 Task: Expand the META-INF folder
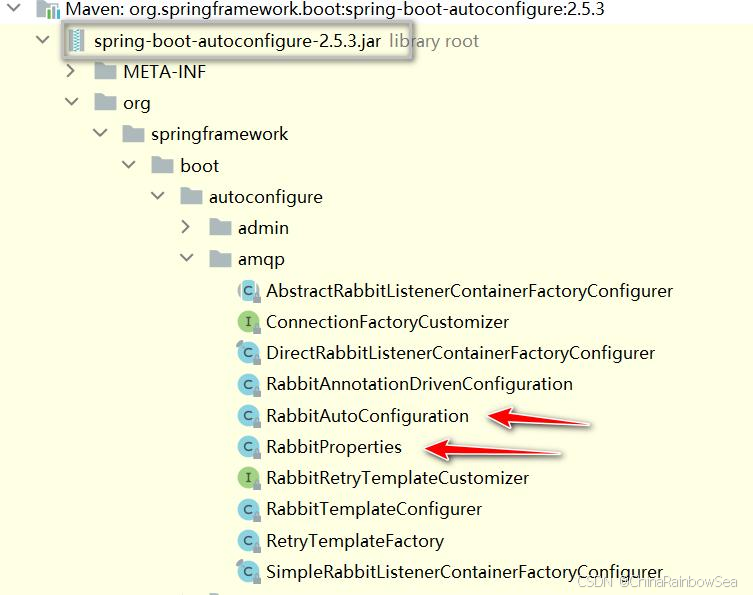(x=71, y=72)
